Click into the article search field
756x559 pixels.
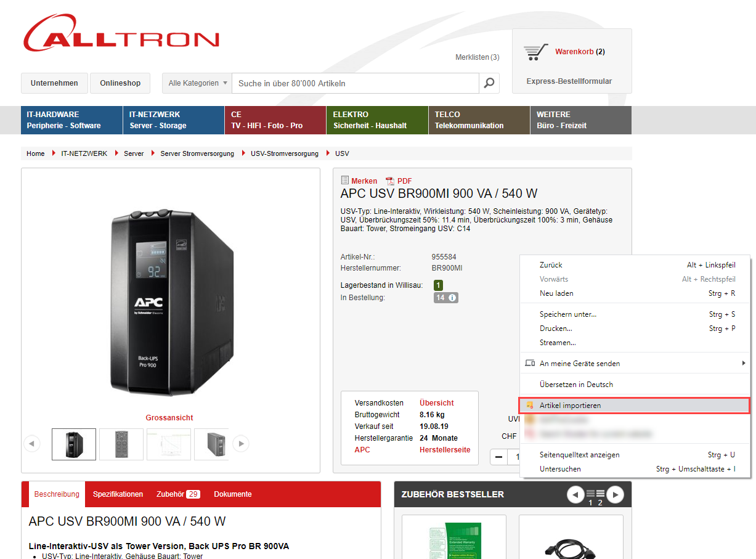pyautogui.click(x=356, y=83)
